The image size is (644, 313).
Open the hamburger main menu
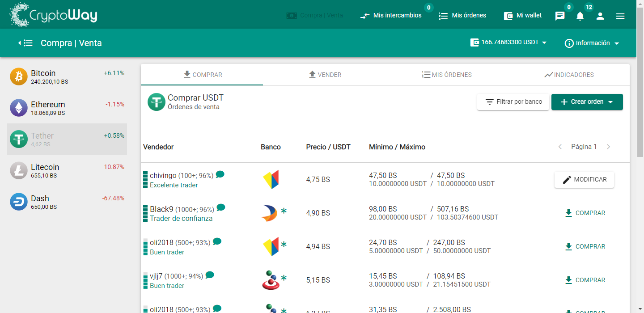(620, 16)
